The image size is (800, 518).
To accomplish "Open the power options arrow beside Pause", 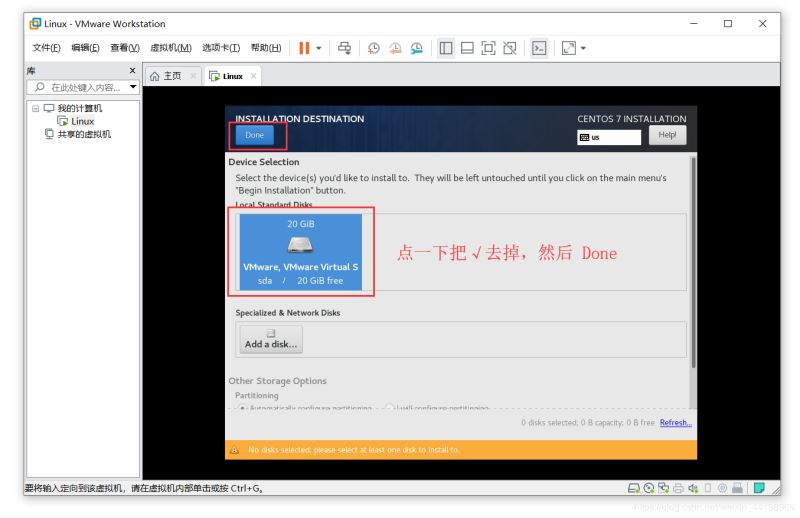I will tap(319, 48).
